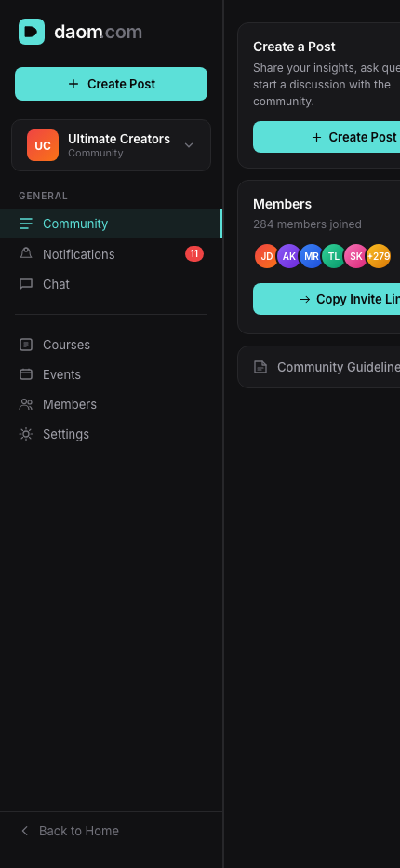Click the AK member avatar
This screenshot has height=868, width=400.
point(288,256)
